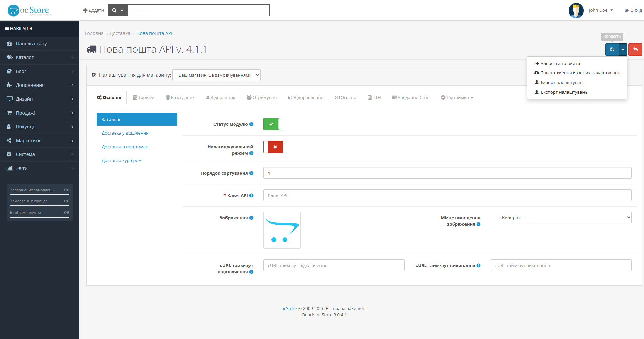Image resolution: width=644 pixels, height=339 pixels.
Task: Click help icon next to Зображення label
Action: 251,218
